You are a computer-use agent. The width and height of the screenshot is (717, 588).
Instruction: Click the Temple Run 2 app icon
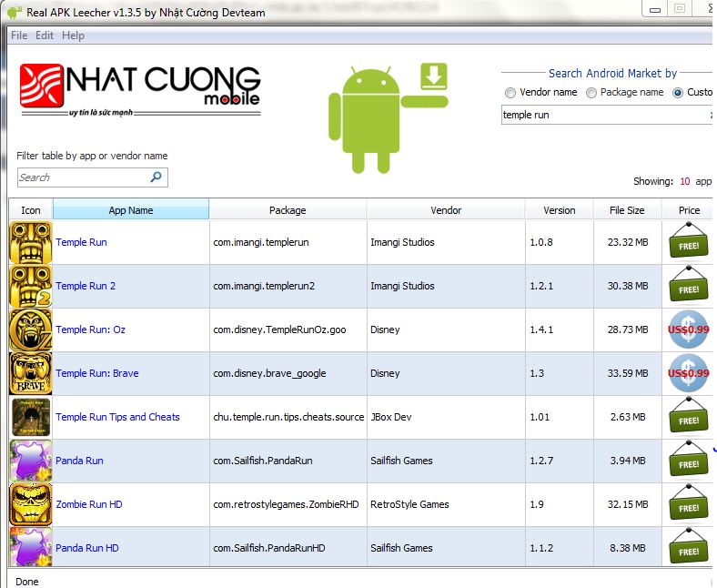tap(31, 286)
